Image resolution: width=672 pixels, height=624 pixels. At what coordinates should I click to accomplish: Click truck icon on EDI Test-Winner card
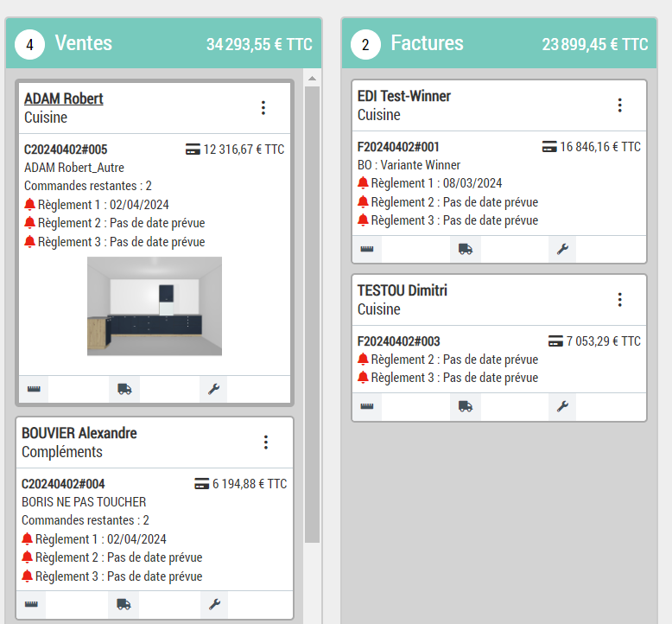point(466,250)
